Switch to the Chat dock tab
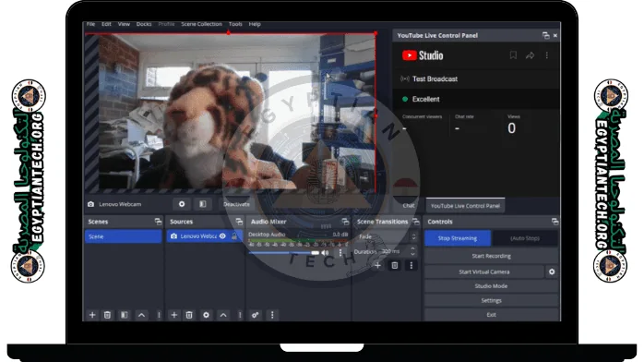This screenshot has width=644, height=362. point(408,205)
